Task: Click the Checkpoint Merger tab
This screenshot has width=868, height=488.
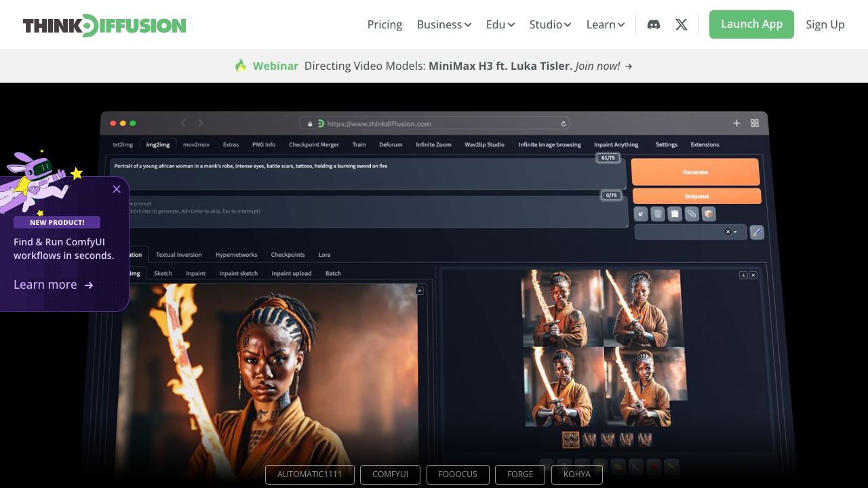Action: [x=314, y=144]
